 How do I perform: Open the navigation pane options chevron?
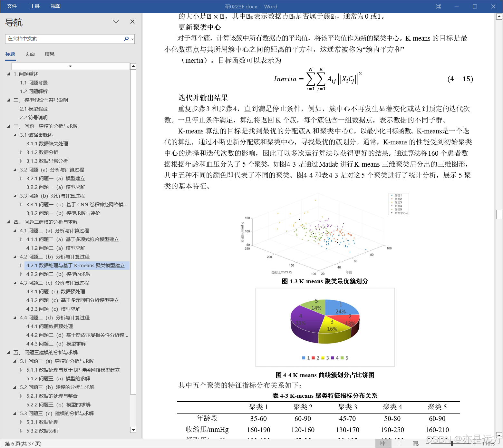pos(116,22)
